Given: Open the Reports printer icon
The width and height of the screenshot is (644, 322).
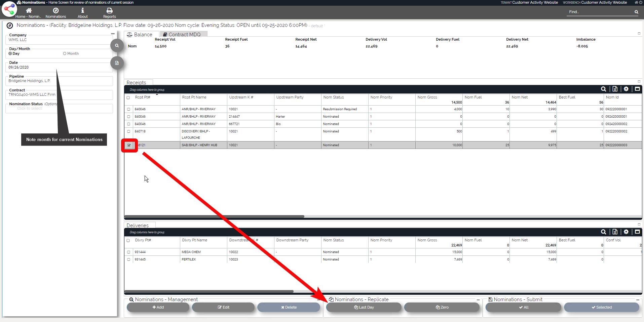Looking at the screenshot, I should point(109,11).
